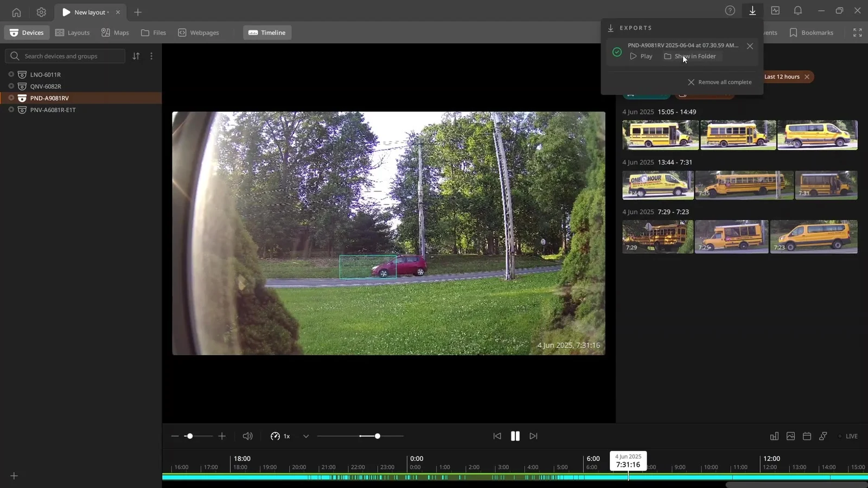Toggle the Timeline button
868x488 pixels.
tap(267, 33)
